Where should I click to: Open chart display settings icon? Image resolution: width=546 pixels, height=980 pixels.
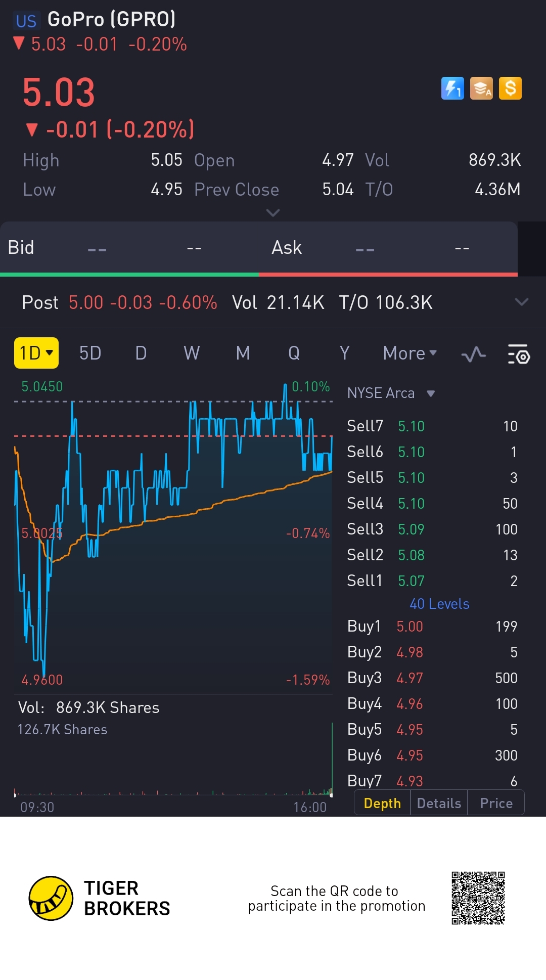pyautogui.click(x=519, y=354)
